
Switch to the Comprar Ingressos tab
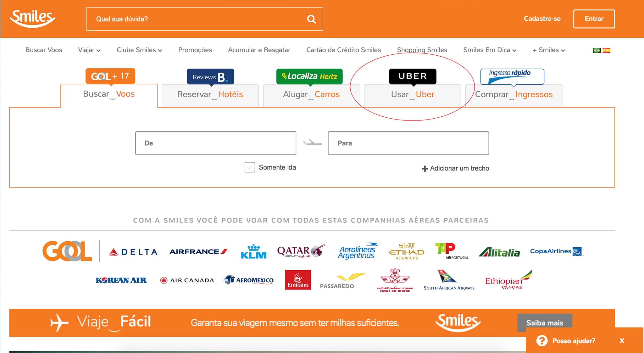click(x=514, y=96)
